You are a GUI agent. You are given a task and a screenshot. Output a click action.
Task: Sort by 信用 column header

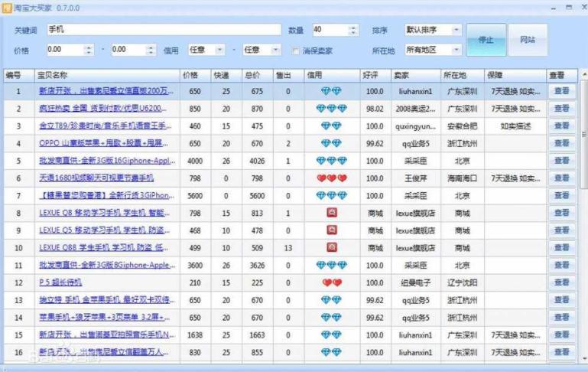332,75
